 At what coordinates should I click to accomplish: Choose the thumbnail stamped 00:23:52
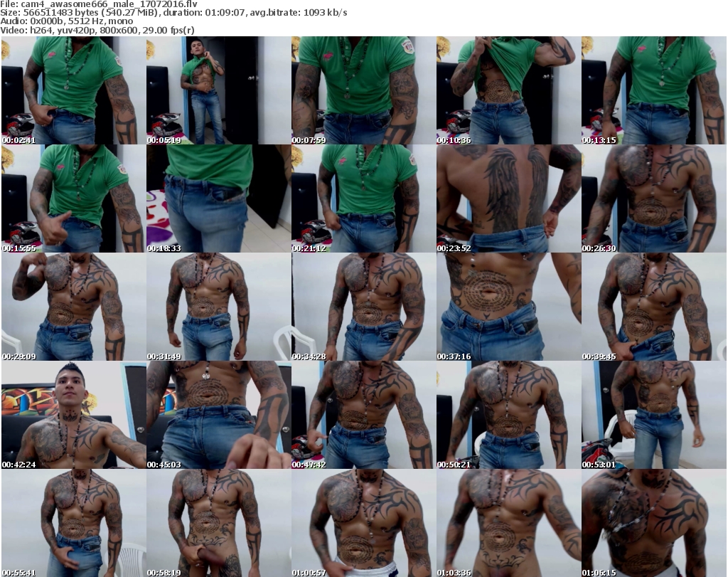click(x=508, y=198)
